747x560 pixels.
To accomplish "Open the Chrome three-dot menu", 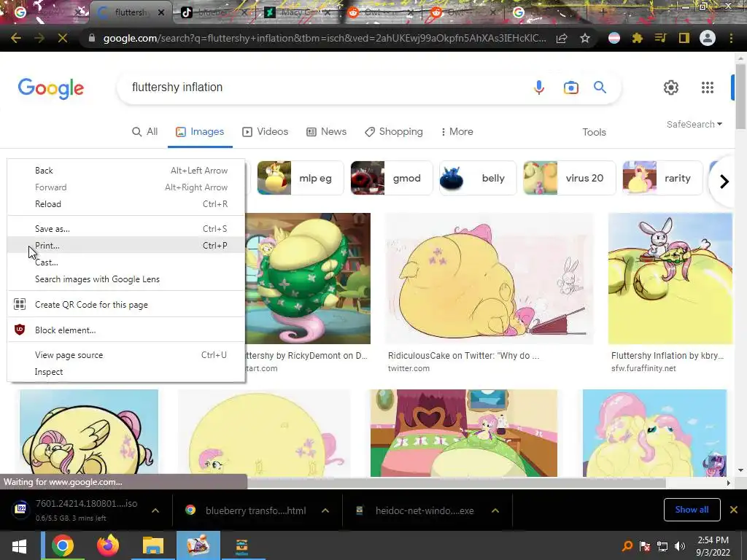I will tap(731, 38).
